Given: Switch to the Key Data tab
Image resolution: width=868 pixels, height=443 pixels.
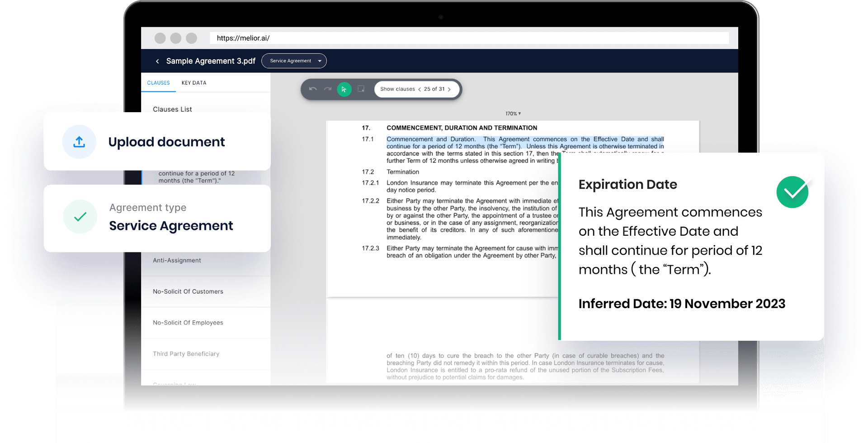Looking at the screenshot, I should point(194,83).
